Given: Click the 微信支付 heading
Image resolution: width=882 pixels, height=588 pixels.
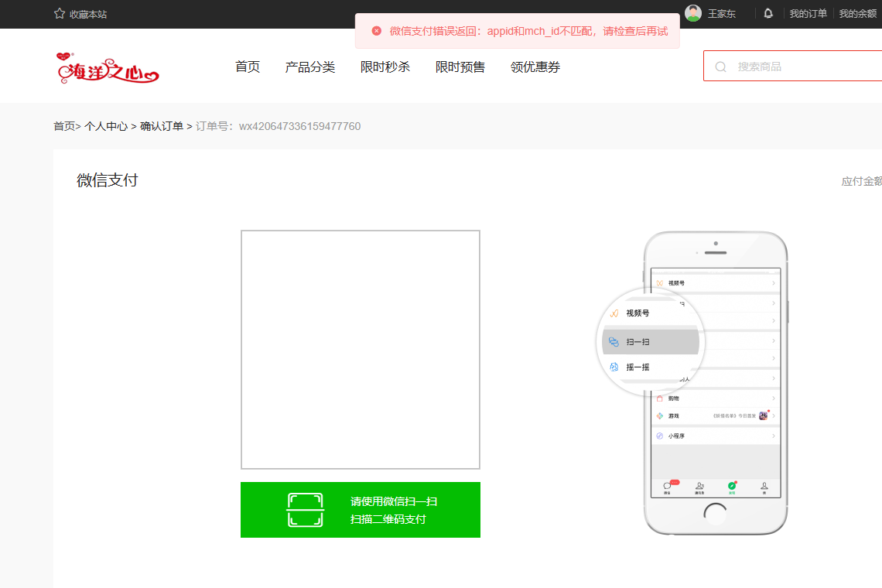Looking at the screenshot, I should pos(108,180).
